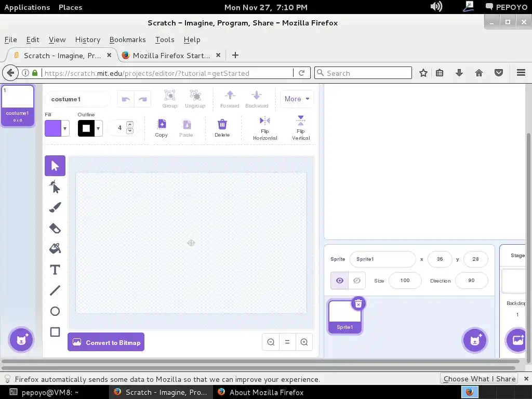Image resolution: width=532 pixels, height=399 pixels.
Task: Switch to Mozilla Firefox Start tab
Action: point(171,55)
